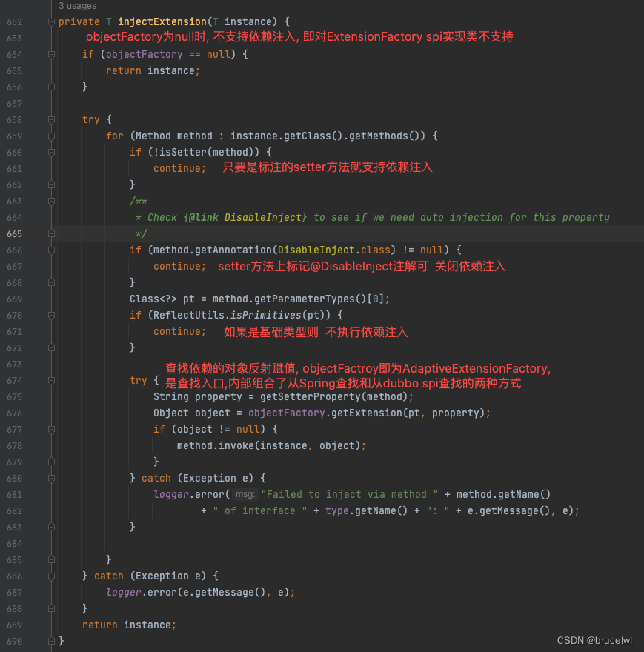Collapse the Javadoc comment at line 663
The width and height of the screenshot is (644, 652).
(x=51, y=202)
